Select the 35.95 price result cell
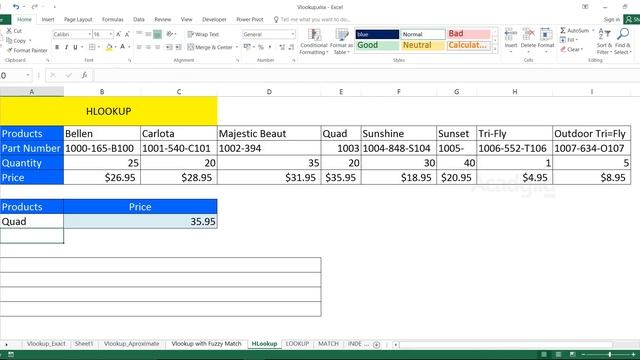 coord(140,221)
